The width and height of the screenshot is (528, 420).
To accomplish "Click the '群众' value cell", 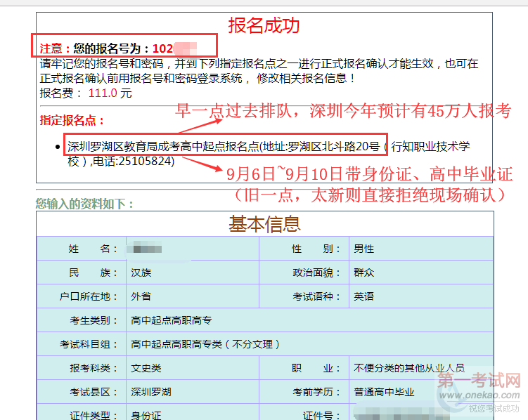I will (421, 273).
